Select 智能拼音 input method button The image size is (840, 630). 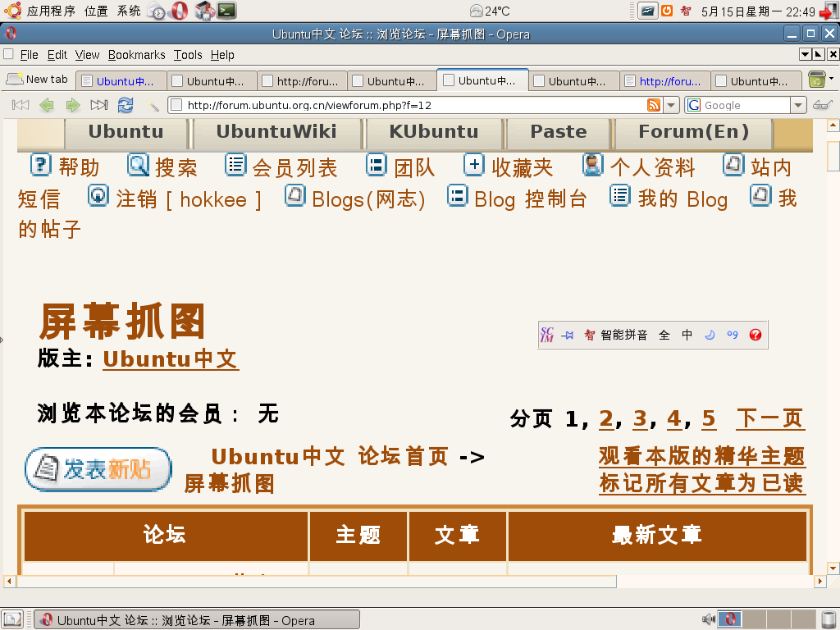pyautogui.click(x=624, y=335)
